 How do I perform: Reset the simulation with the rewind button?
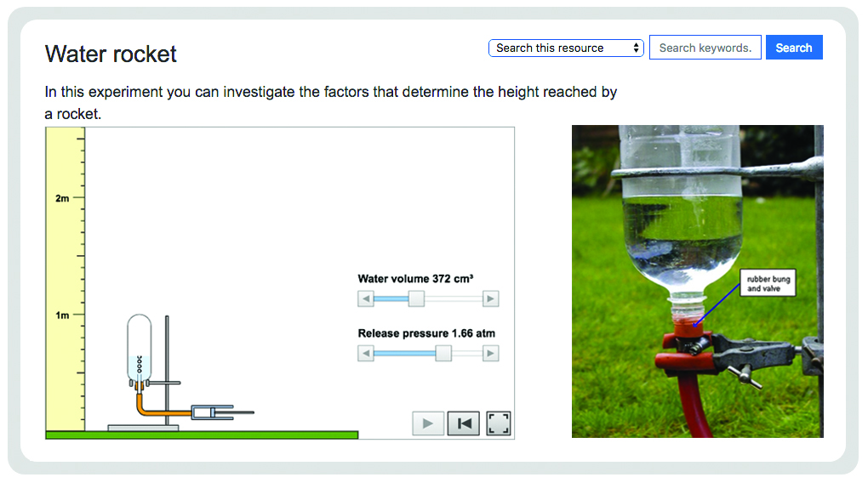pyautogui.click(x=463, y=423)
